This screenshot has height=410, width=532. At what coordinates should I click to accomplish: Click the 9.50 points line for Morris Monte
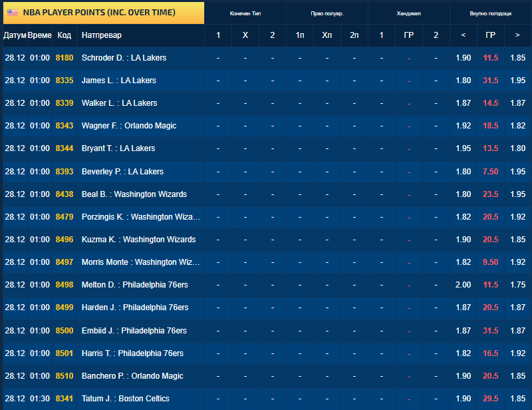click(491, 262)
